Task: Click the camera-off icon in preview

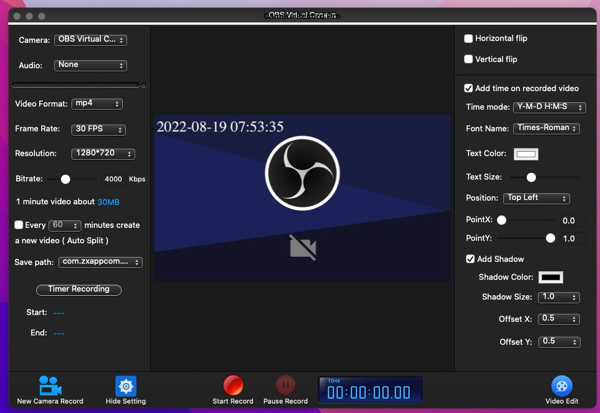Action: (x=303, y=248)
